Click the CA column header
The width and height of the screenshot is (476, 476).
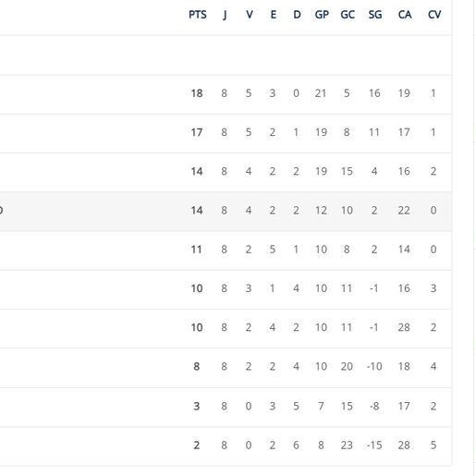(x=405, y=15)
